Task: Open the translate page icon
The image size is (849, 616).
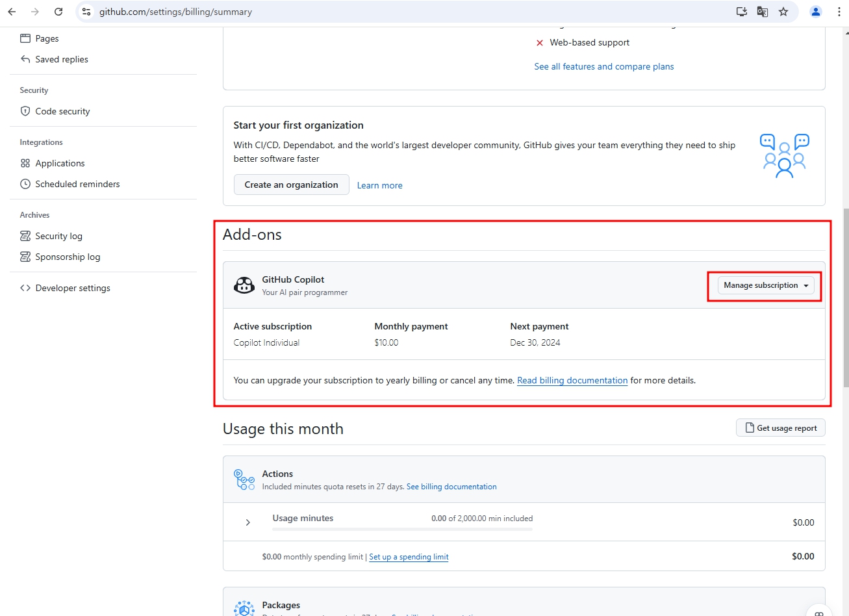Action: tap(763, 12)
